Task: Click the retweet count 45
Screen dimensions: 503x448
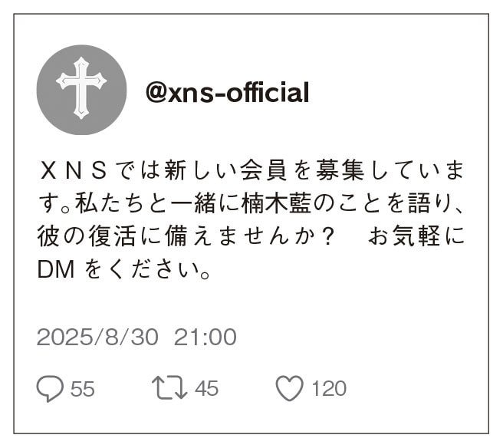Action: 206,388
